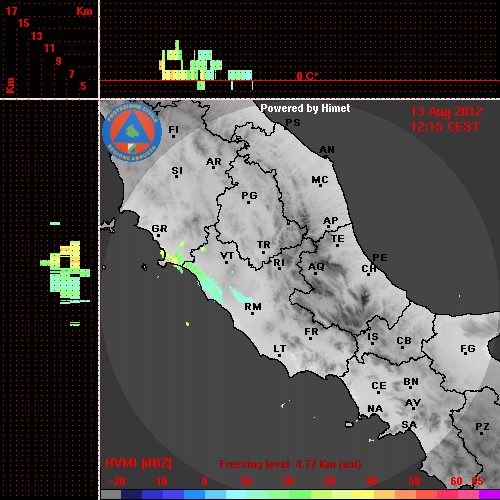
Task: Click the 'AQ' city label
Action: click(316, 267)
